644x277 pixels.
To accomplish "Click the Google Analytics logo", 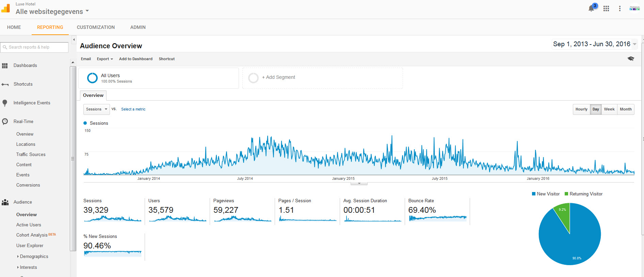I will pos(6,8).
